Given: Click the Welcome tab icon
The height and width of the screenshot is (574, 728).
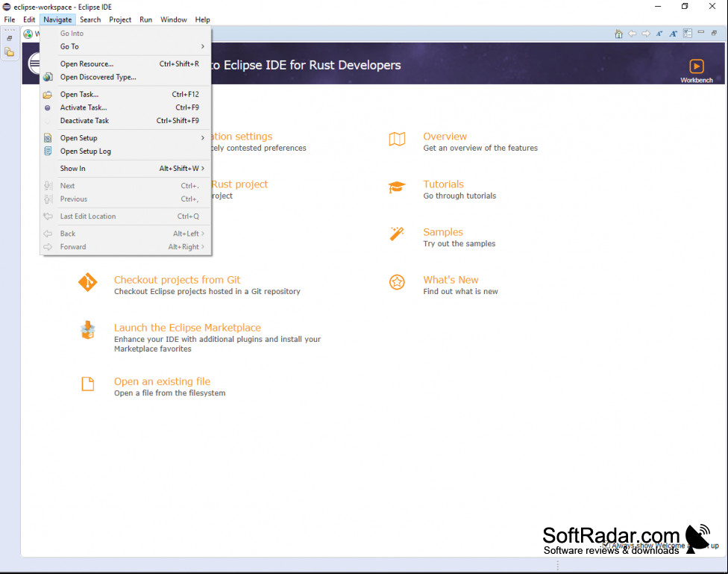Looking at the screenshot, I should [28, 34].
